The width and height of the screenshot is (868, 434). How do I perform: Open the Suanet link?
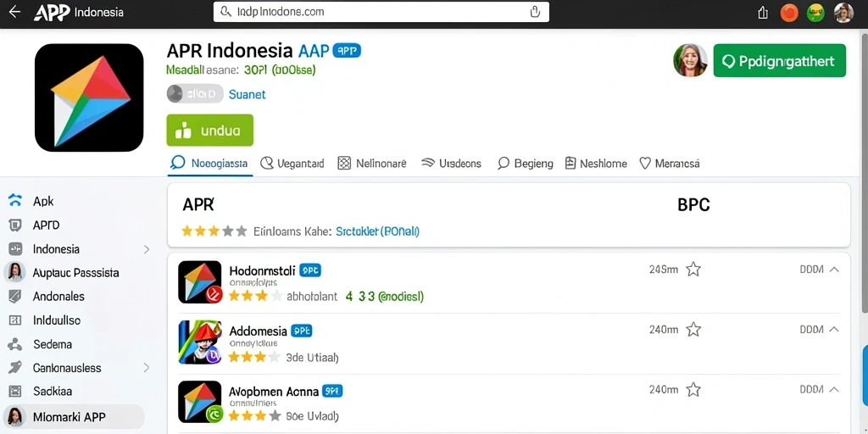[248, 95]
